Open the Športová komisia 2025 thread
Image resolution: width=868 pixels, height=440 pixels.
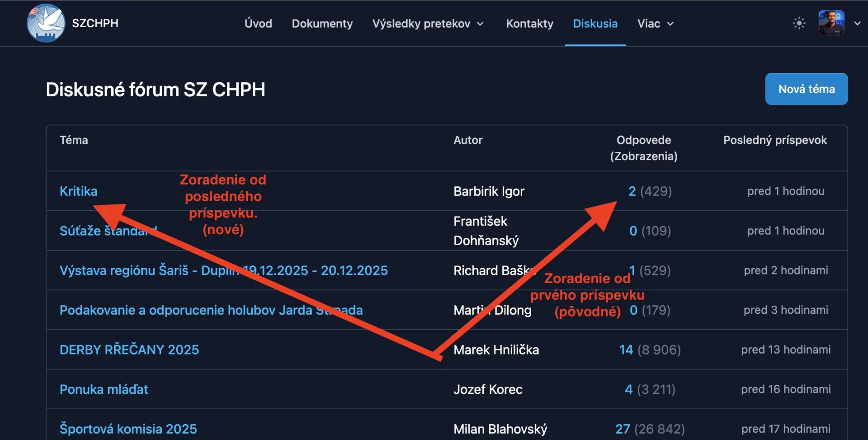[128, 429]
